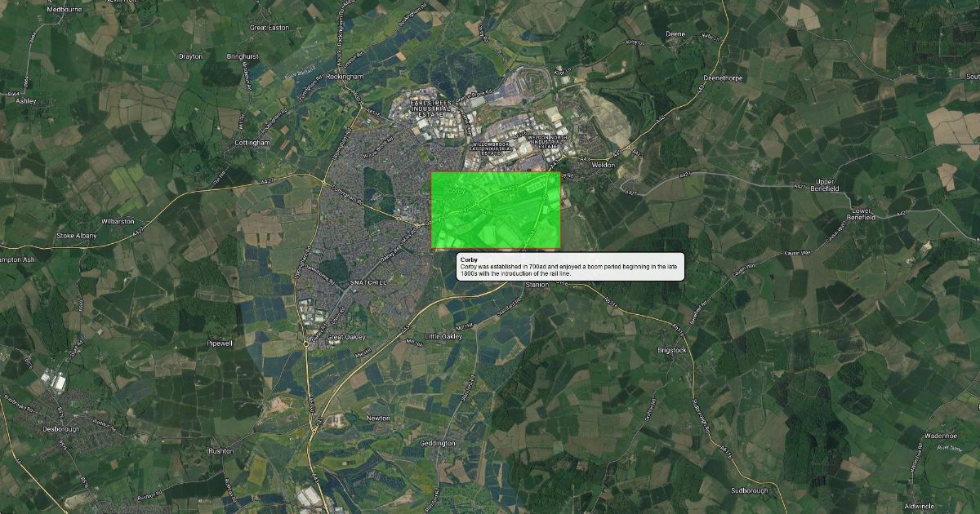Viewport: 980px width, 514px height.
Task: Select the Great Oakley label
Action: pyautogui.click(x=345, y=337)
